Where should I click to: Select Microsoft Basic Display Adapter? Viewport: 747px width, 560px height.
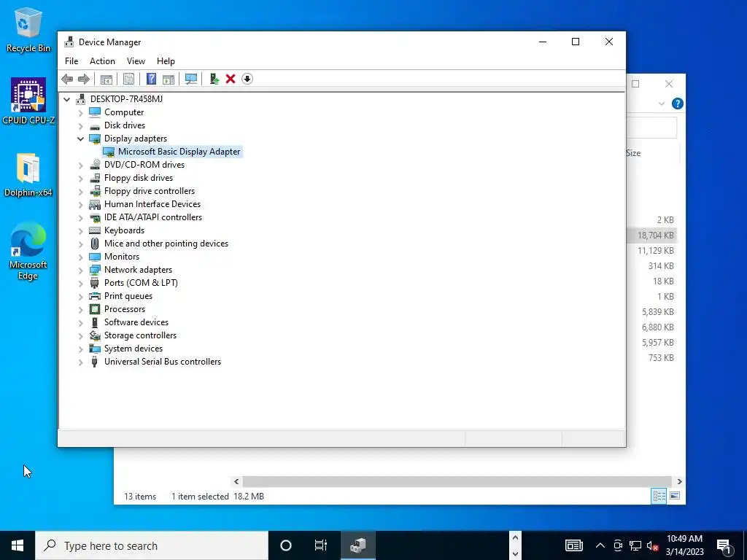179,152
